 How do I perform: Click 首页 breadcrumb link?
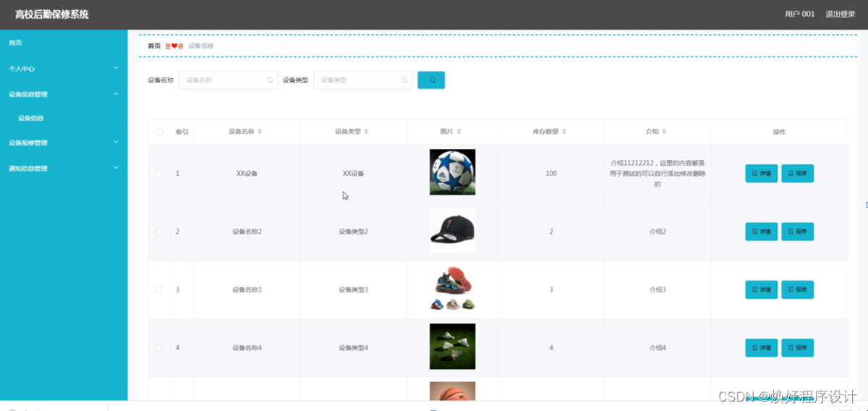click(x=154, y=46)
